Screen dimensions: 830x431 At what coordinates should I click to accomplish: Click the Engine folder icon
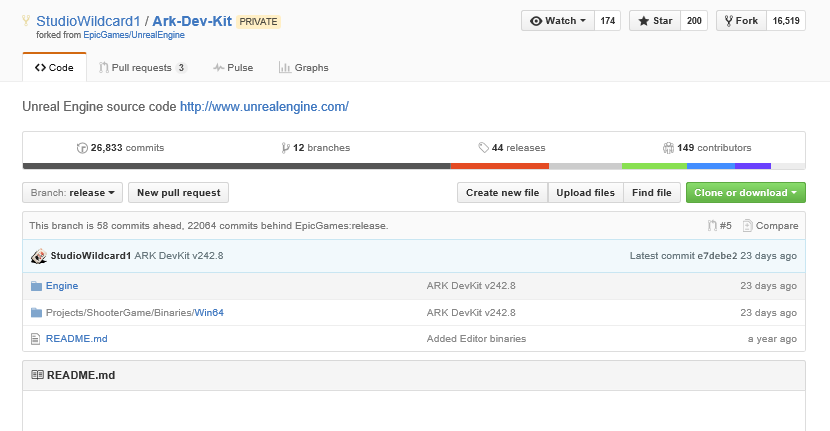click(36, 286)
